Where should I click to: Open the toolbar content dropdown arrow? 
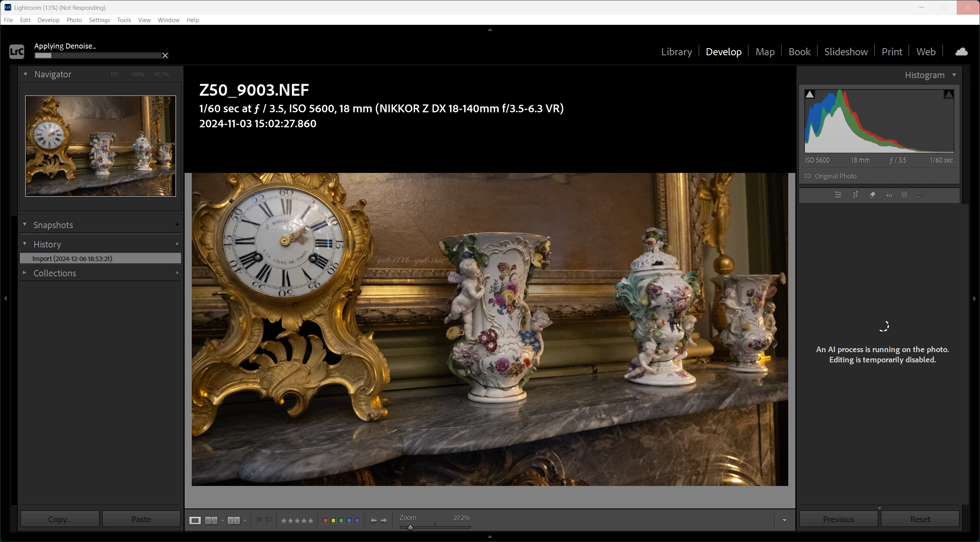click(x=784, y=520)
